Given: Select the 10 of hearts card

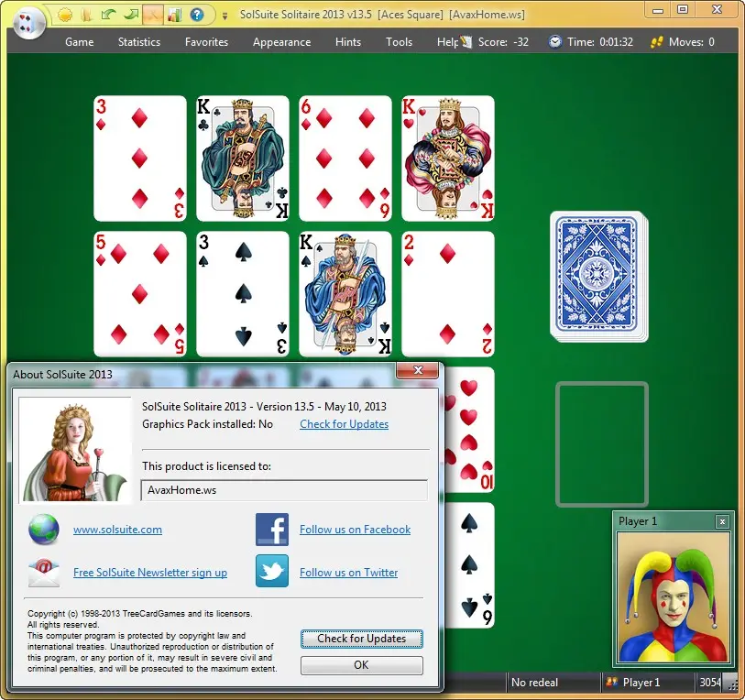Looking at the screenshot, I should [x=470, y=430].
